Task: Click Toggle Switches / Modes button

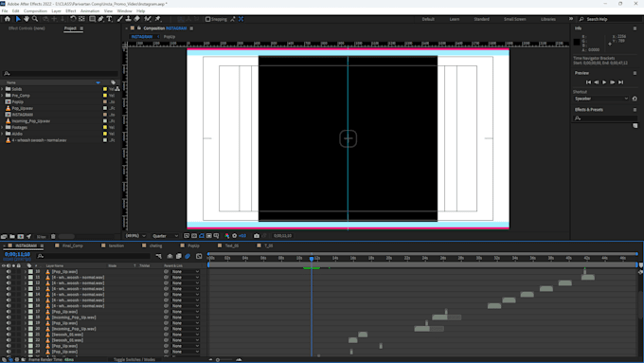Action: tap(134, 360)
